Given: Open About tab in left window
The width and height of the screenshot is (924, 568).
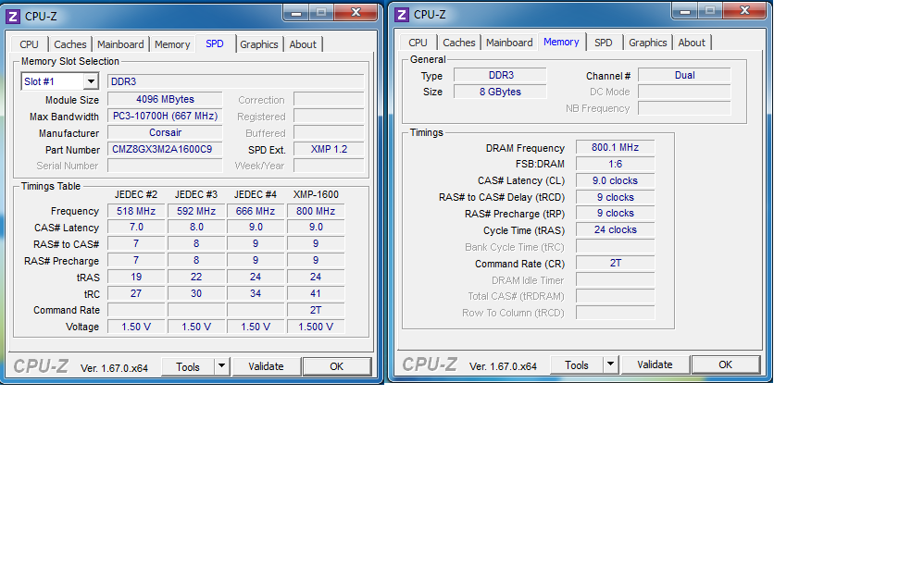Looking at the screenshot, I should [303, 44].
